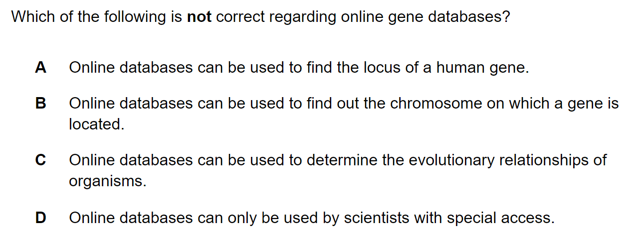Click "organisms." on option C's second line
This screenshot has width=644, height=240.
click(108, 181)
